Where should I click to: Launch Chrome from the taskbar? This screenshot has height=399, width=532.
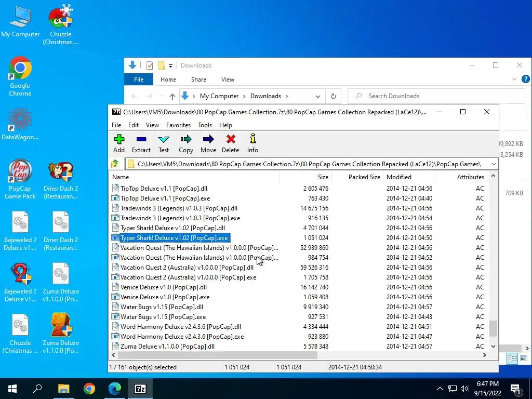click(89, 389)
